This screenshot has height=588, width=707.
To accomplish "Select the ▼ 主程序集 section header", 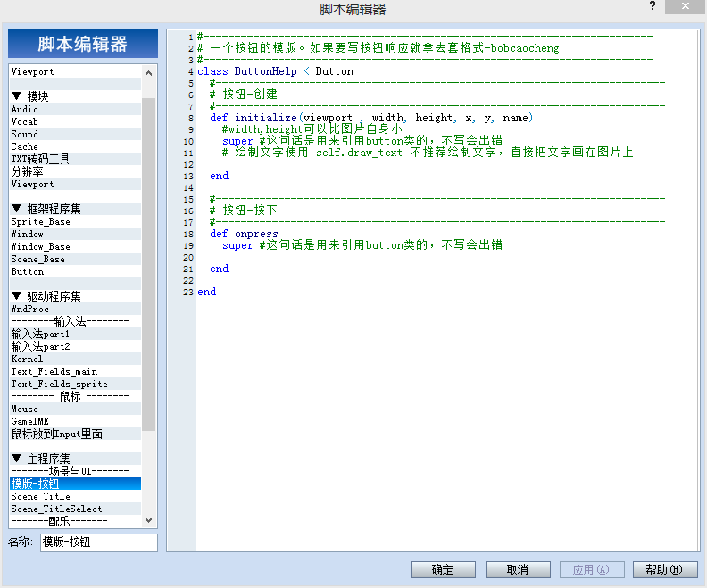I will pos(75,459).
